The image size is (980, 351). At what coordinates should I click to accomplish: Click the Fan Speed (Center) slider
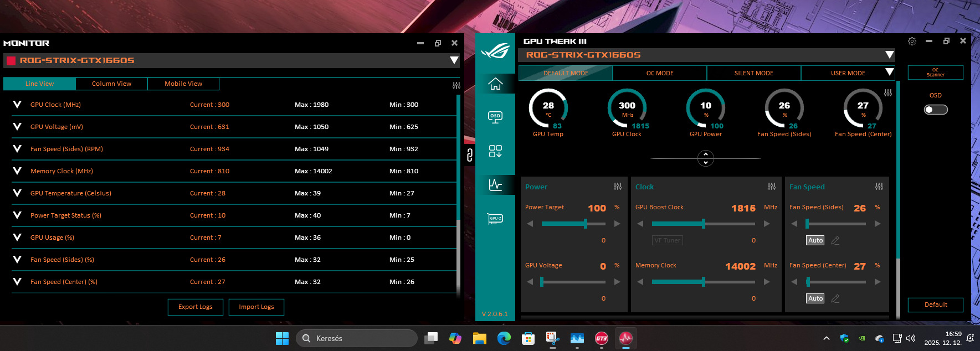(x=836, y=282)
